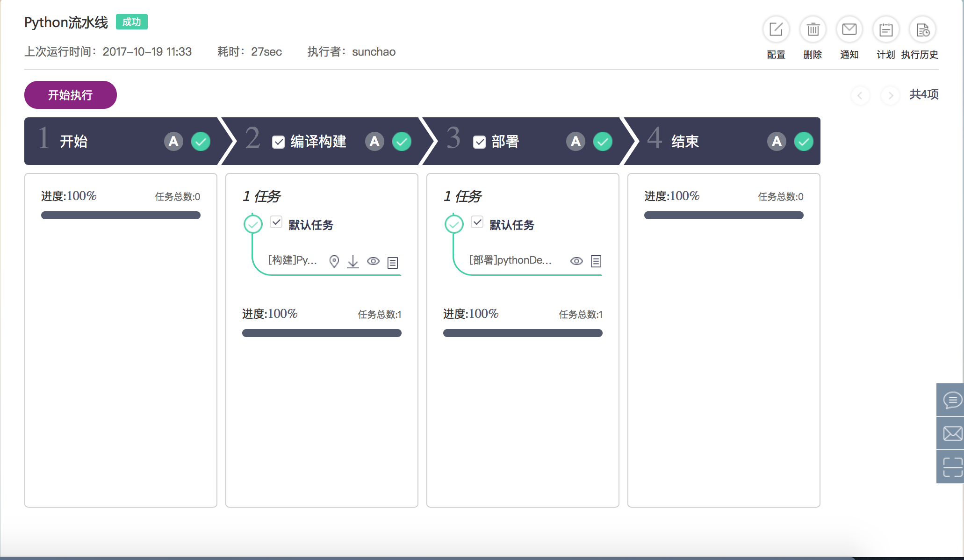This screenshot has height=560, width=964.
Task: Click the progress bar in 编译构建 panel
Action: click(x=322, y=333)
